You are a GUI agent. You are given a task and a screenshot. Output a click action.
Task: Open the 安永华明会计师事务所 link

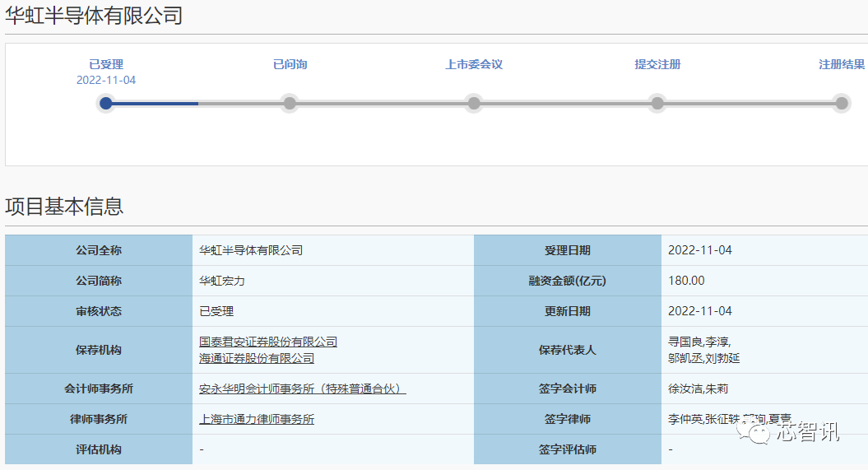pyautogui.click(x=302, y=389)
